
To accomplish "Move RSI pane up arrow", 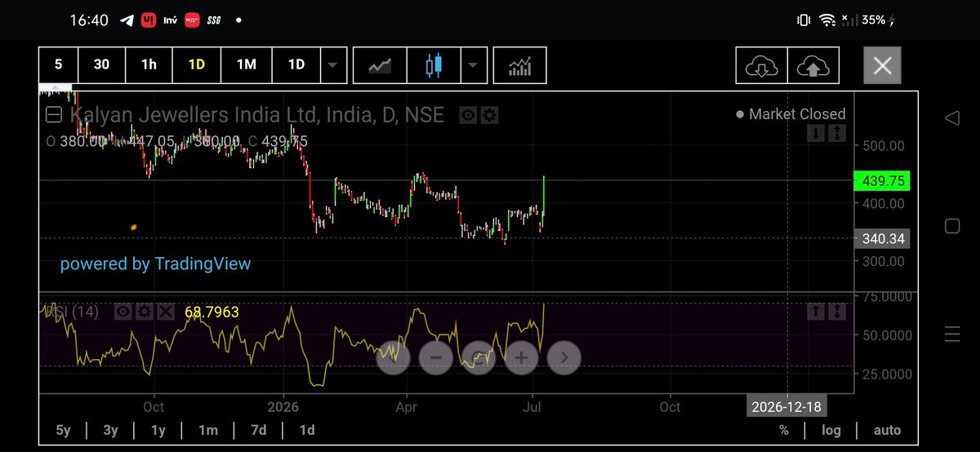I will point(816,311).
